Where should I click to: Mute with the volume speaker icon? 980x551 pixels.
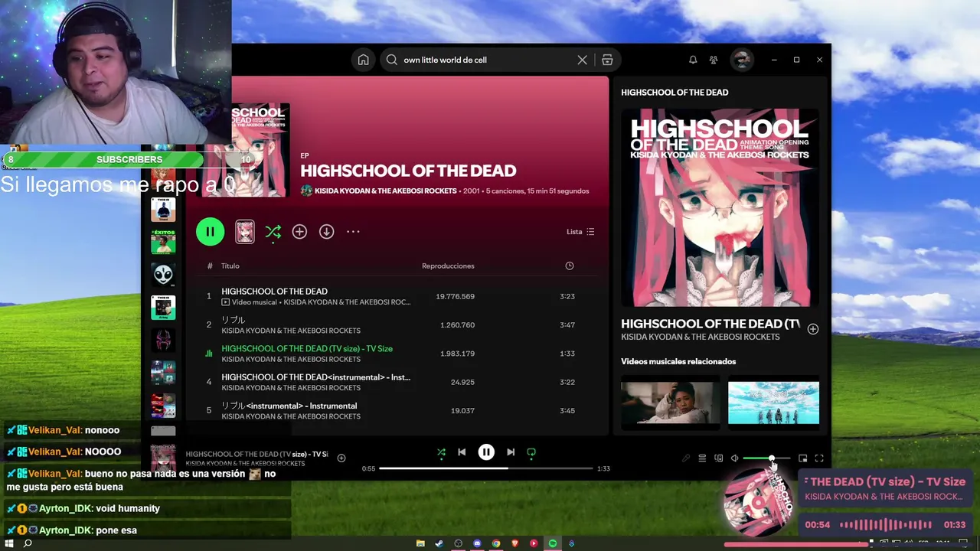(734, 458)
